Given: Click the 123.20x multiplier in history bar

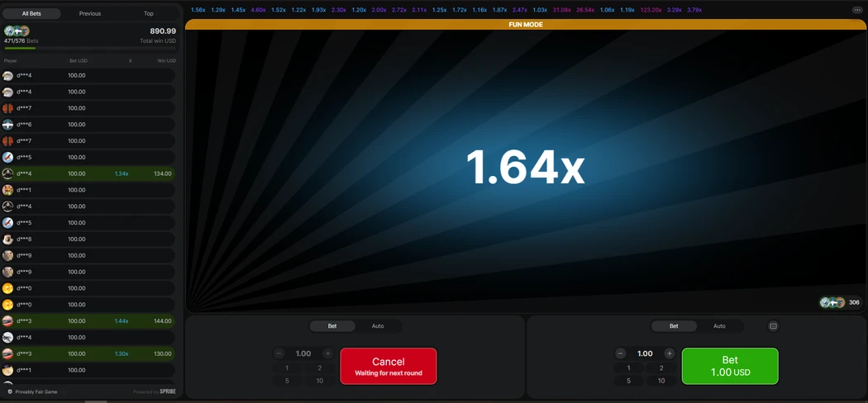Looking at the screenshot, I should [x=651, y=10].
